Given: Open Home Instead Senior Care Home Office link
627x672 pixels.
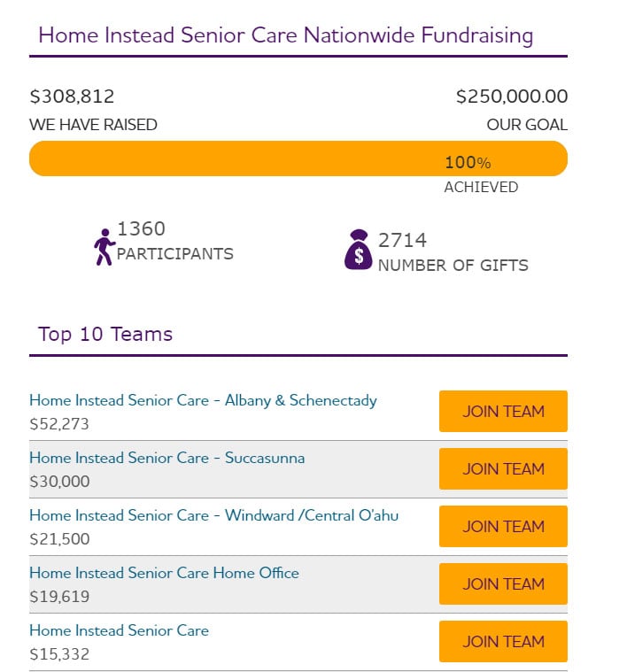Looking at the screenshot, I should click(x=164, y=573).
